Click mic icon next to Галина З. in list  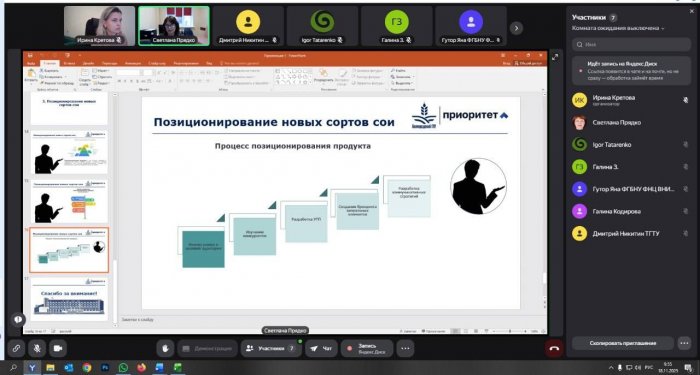[x=686, y=167]
